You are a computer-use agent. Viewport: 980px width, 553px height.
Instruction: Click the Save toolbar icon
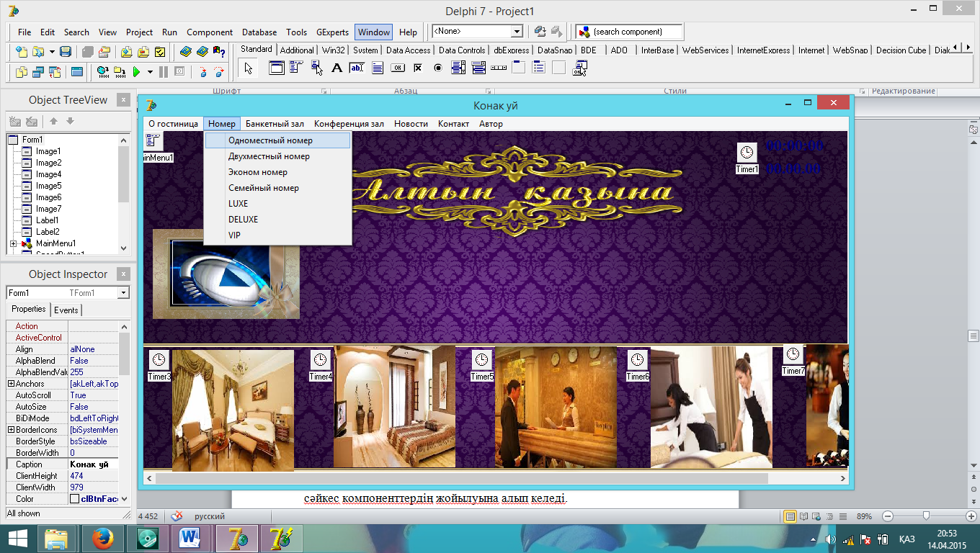[x=66, y=52]
